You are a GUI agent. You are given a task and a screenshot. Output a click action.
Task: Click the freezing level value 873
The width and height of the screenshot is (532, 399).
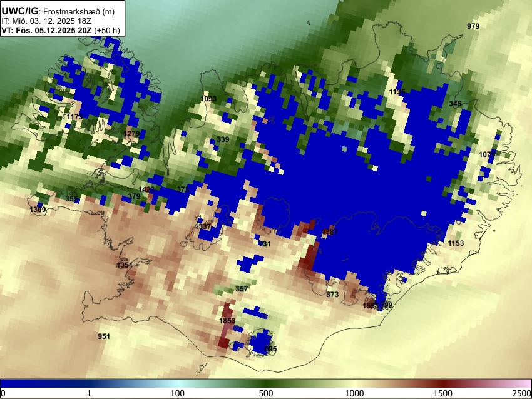tap(332, 295)
